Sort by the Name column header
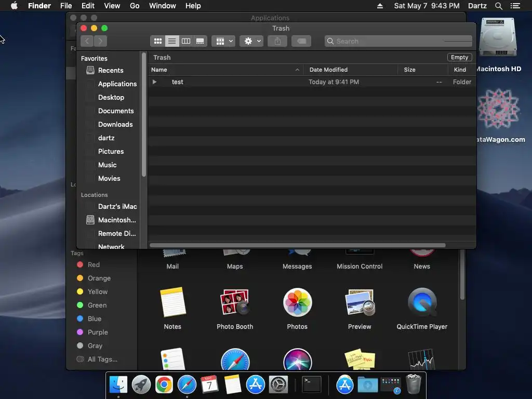The width and height of the screenshot is (532, 399). click(x=226, y=70)
